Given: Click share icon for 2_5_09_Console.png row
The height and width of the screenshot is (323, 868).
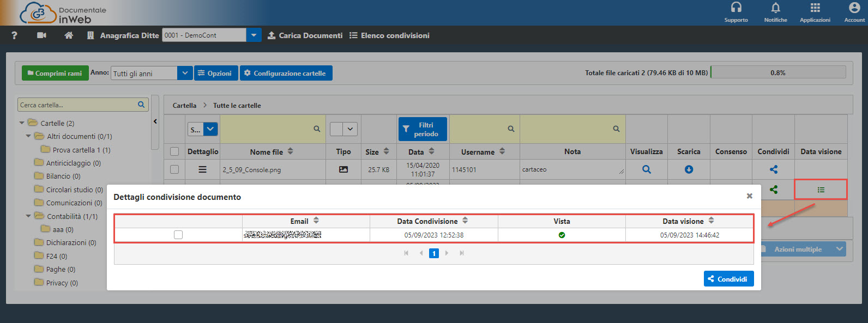Looking at the screenshot, I should pos(773,169).
